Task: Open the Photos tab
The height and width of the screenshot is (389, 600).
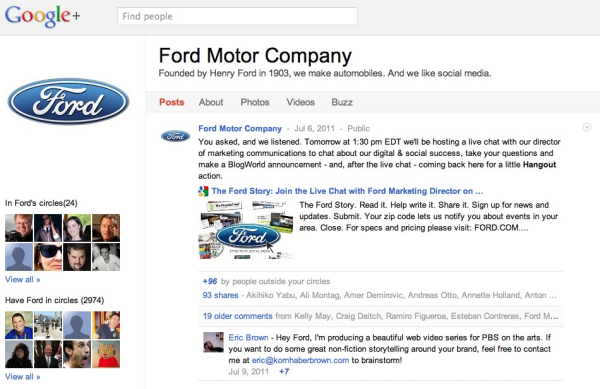Action: coord(255,102)
